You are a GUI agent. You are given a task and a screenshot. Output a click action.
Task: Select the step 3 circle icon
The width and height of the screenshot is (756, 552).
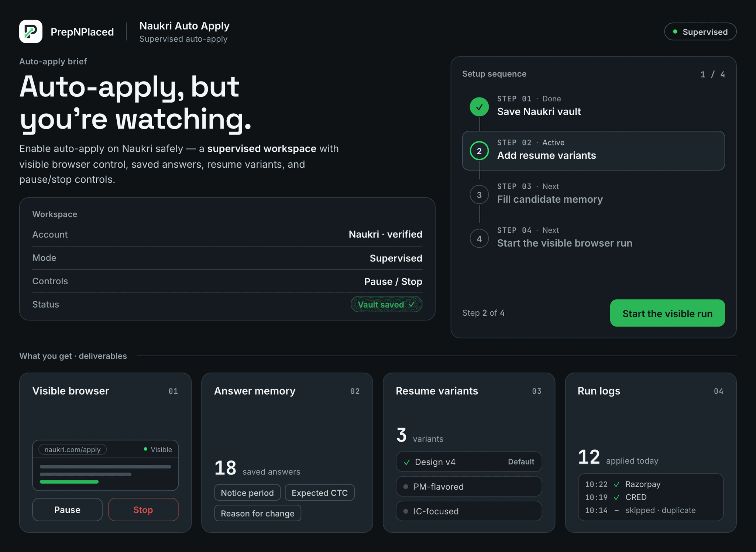click(x=479, y=195)
